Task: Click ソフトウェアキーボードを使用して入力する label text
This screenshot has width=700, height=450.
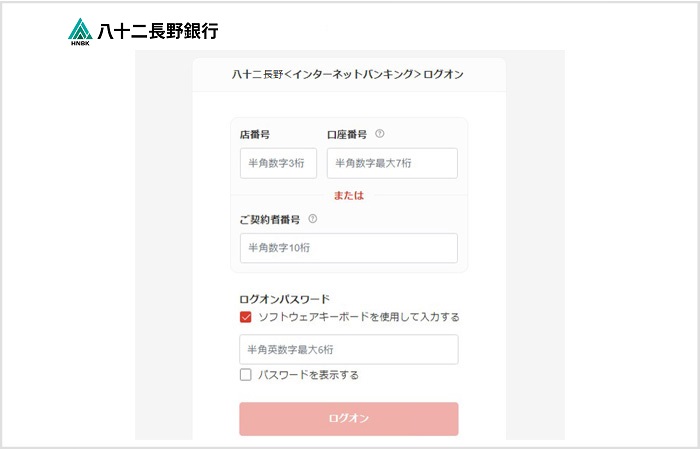Action: 359,317
